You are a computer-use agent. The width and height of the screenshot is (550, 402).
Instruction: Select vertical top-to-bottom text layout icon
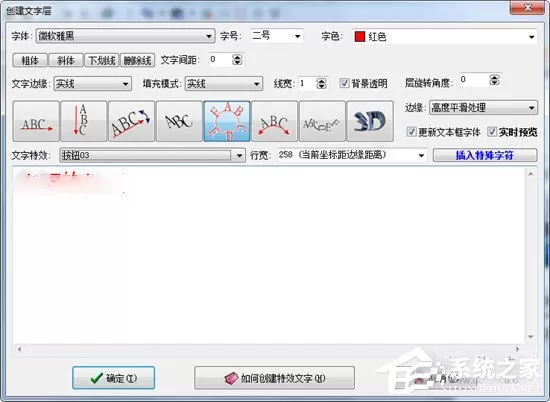(84, 121)
